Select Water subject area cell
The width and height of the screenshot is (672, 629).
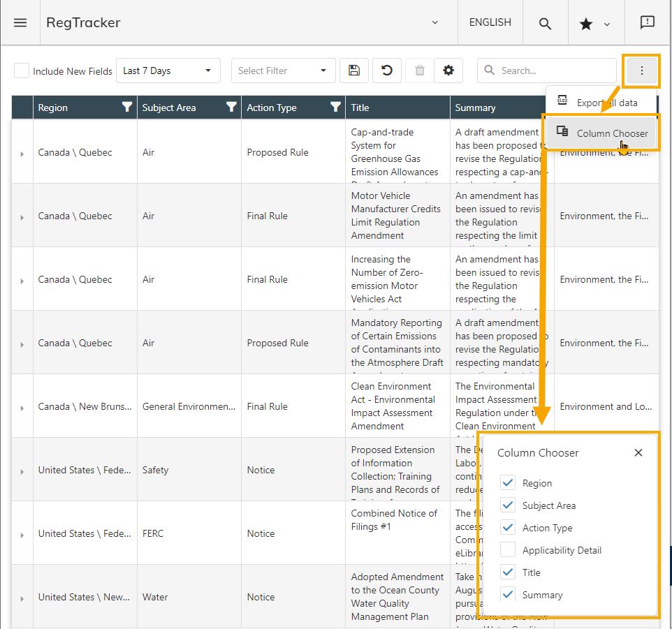(189, 597)
